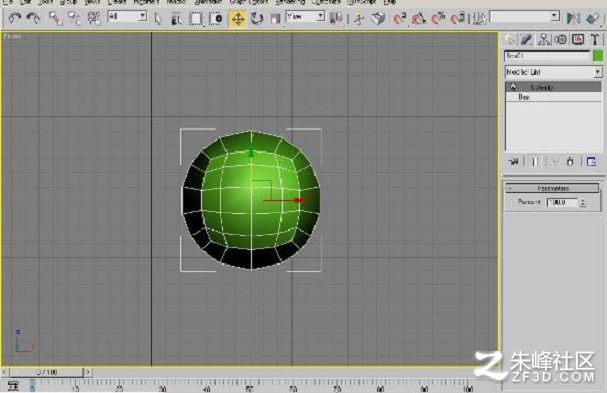Open the Modifier List dropdown
The height and width of the screenshot is (393, 607).
[x=554, y=72]
